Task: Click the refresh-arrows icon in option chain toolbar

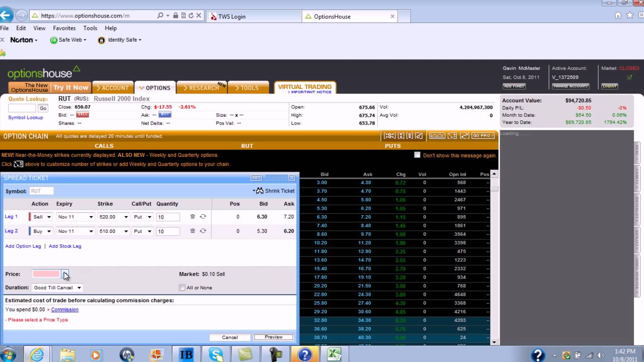Action: [x=464, y=136]
